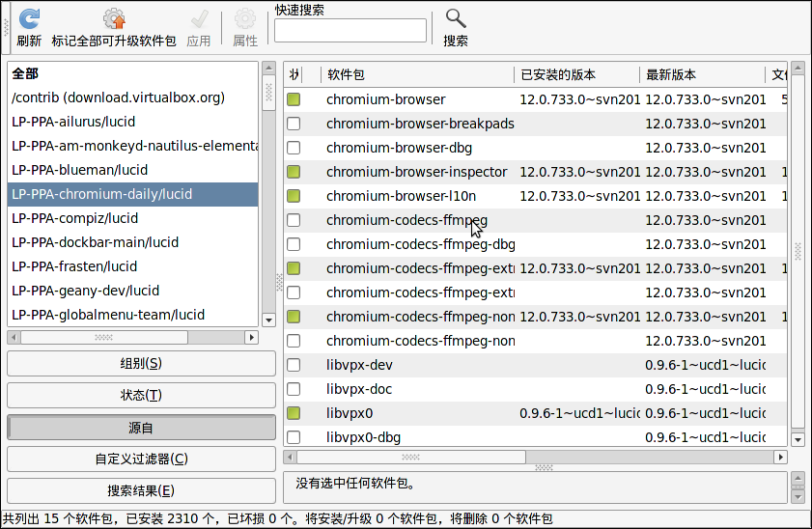Click the Search (搜索) magnifier icon
The image size is (812, 529).
click(456, 19)
